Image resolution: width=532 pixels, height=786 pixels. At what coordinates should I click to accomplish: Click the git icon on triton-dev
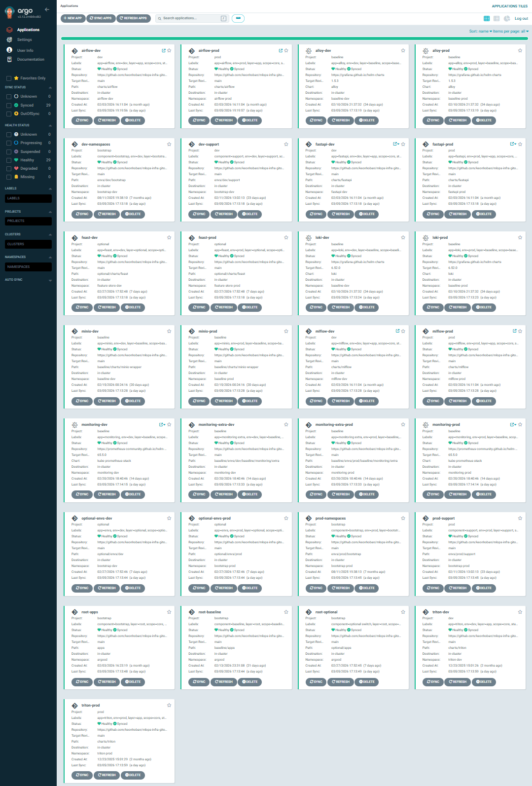(x=426, y=612)
